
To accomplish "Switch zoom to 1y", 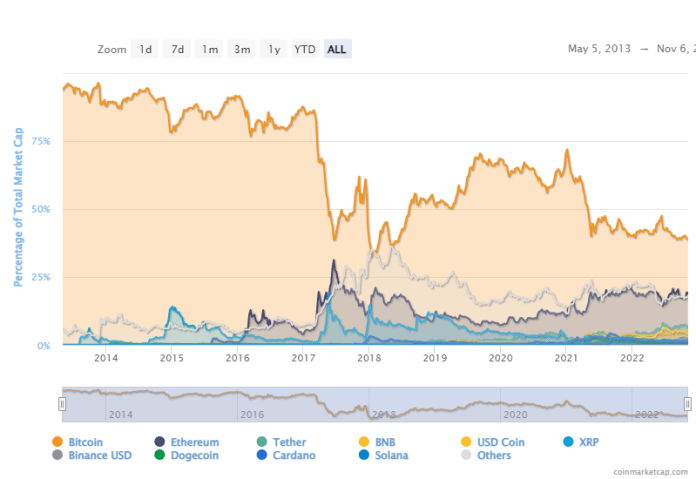I will coord(273,49).
